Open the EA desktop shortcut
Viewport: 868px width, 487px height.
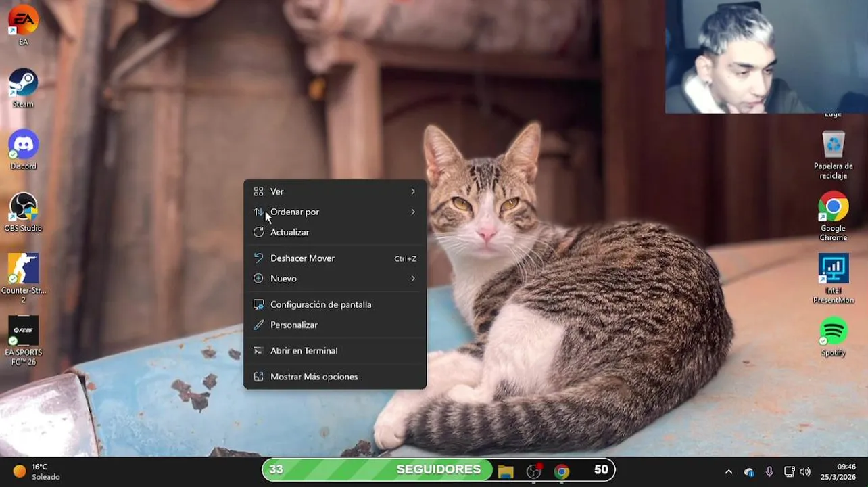pos(23,24)
